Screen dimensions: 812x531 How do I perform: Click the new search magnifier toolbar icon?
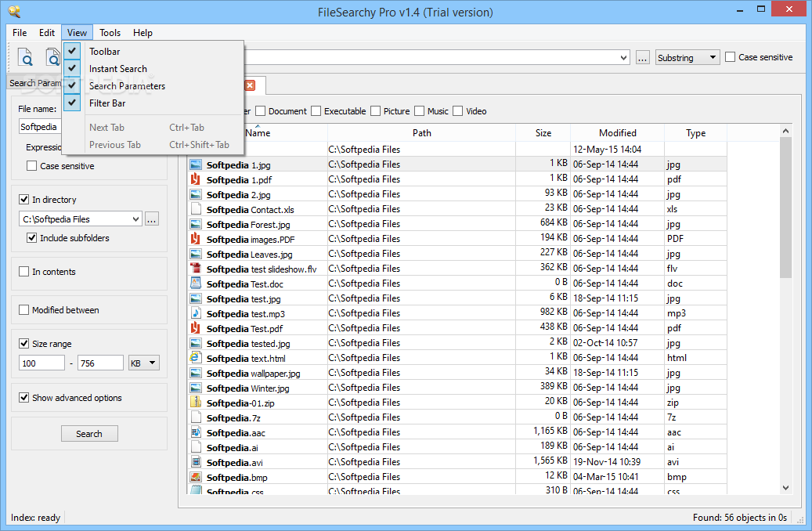[x=25, y=57]
